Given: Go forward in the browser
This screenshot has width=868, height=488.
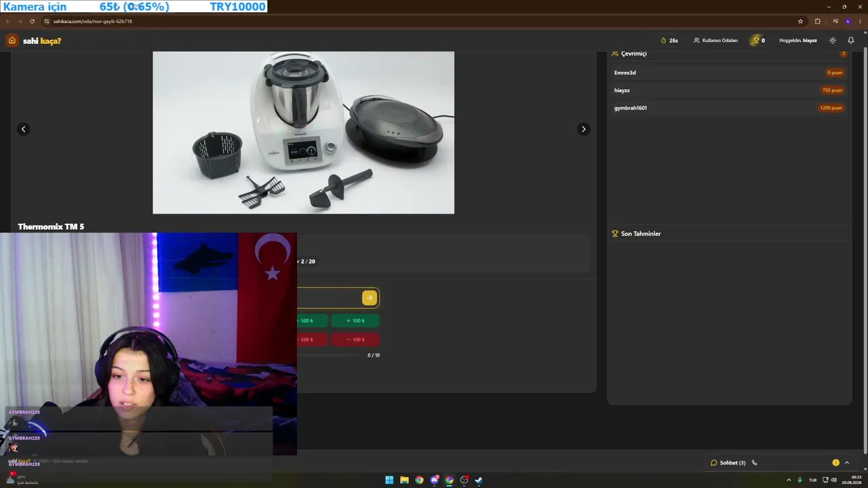Looking at the screenshot, I should pyautogui.click(x=20, y=21).
